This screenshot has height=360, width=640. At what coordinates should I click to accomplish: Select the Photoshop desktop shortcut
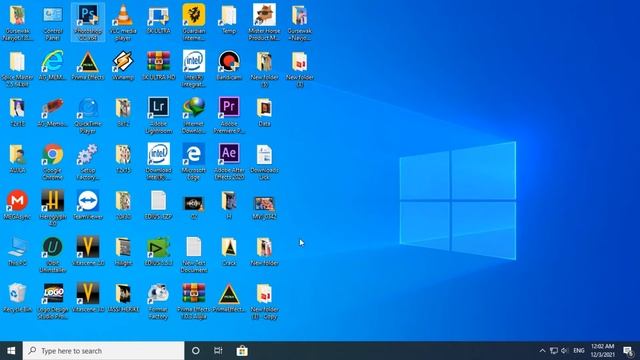point(88,22)
